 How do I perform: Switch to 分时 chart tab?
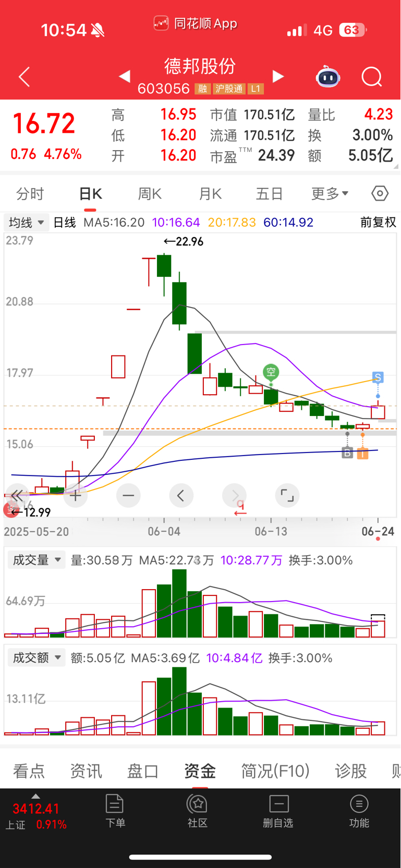click(x=30, y=194)
